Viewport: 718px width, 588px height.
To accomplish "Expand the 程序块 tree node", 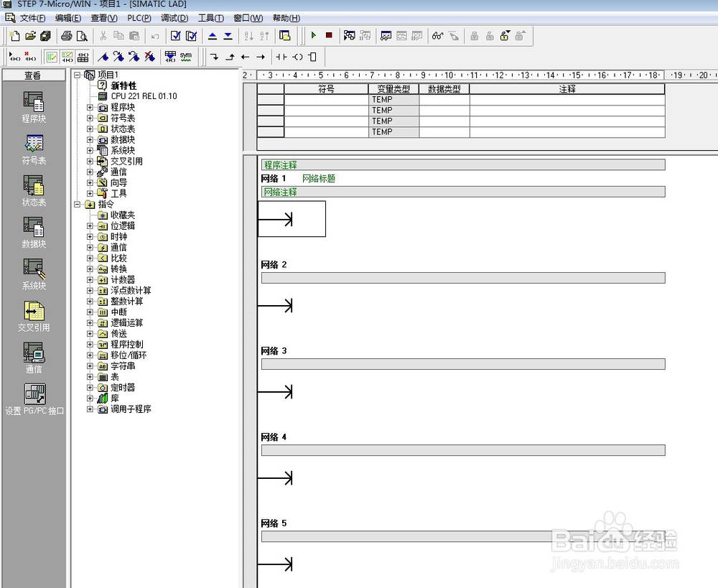I will click(90, 107).
